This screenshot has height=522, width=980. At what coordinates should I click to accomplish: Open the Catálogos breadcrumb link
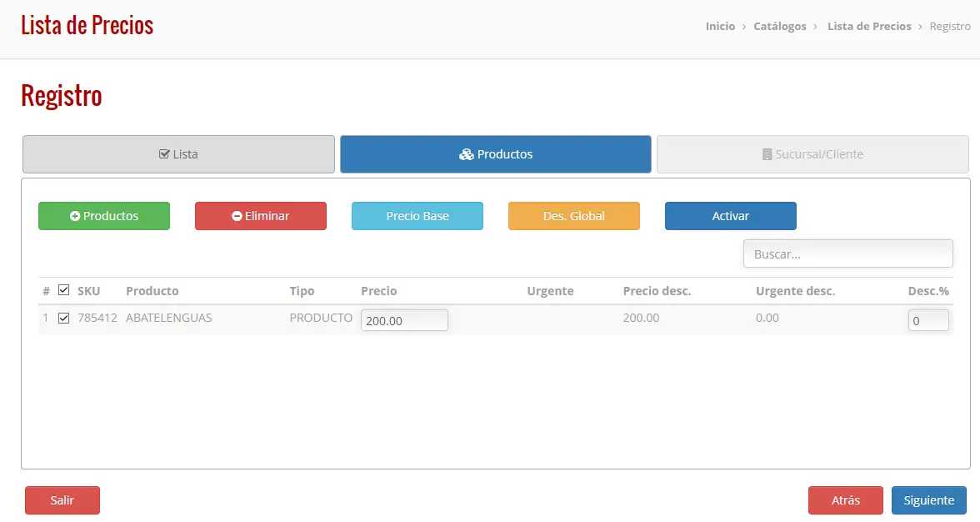780,26
